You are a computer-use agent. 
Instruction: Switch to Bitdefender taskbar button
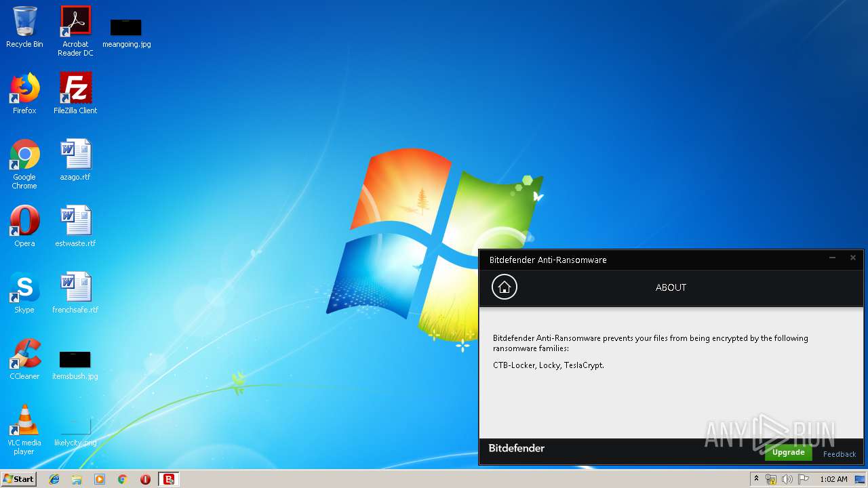coord(169,479)
